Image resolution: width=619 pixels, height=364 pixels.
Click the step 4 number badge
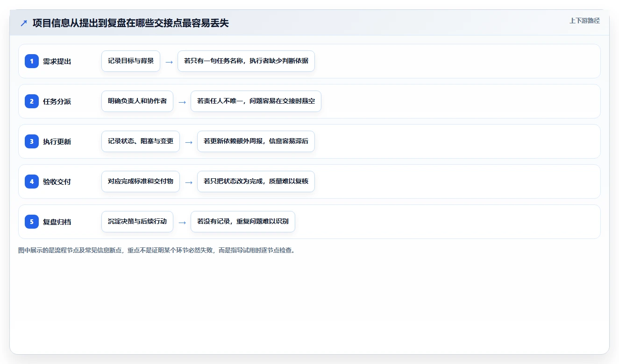coord(32,182)
